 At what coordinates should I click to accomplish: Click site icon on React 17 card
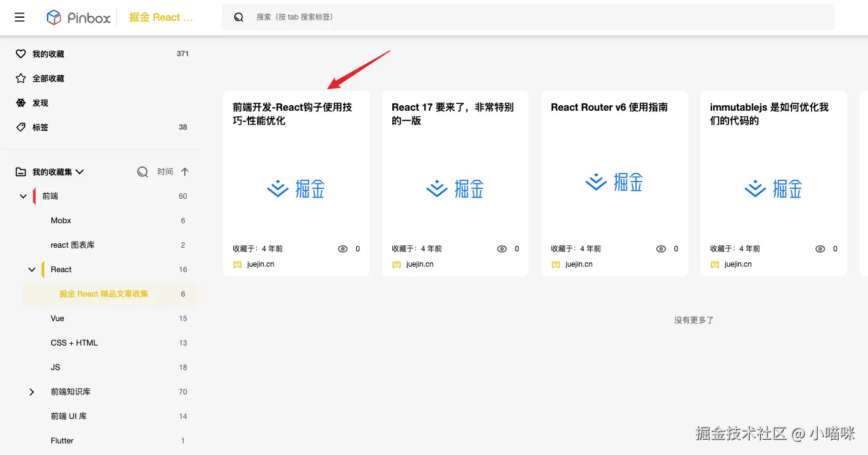coord(397,265)
